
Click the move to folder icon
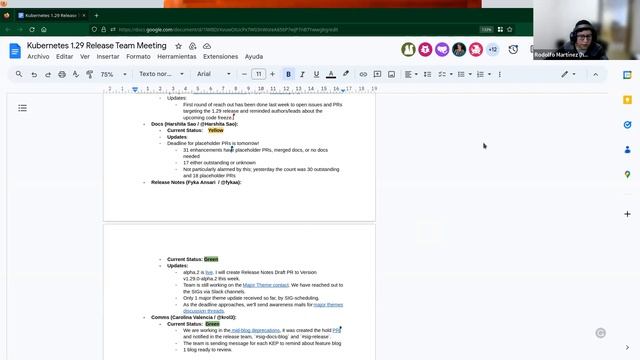(x=193, y=46)
